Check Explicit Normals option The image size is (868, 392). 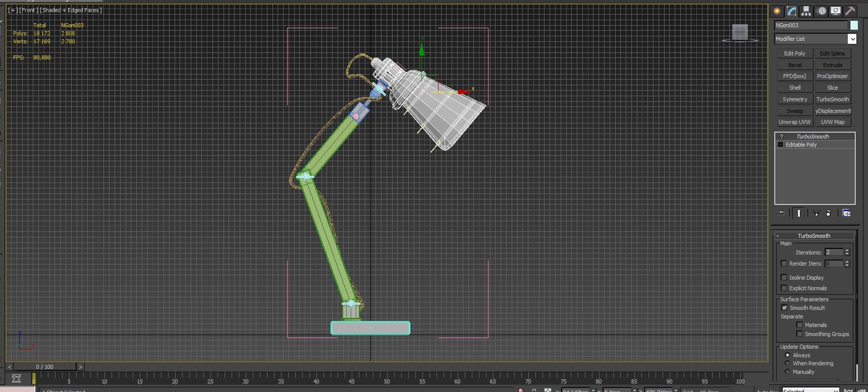784,288
